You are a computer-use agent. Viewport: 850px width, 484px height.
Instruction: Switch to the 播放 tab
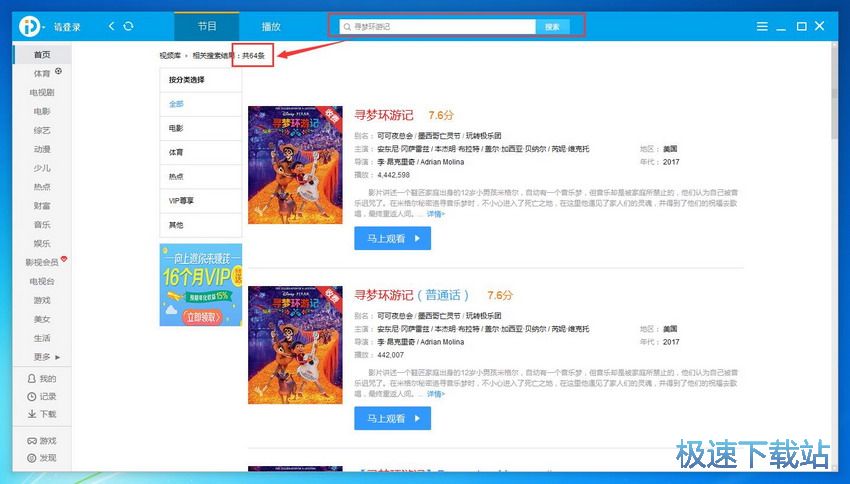pyautogui.click(x=271, y=26)
